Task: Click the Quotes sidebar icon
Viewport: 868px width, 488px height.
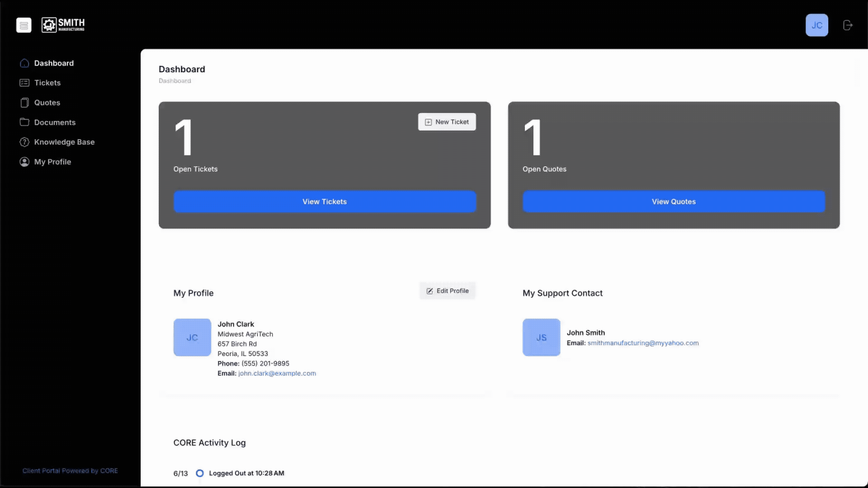Action: [x=24, y=103]
